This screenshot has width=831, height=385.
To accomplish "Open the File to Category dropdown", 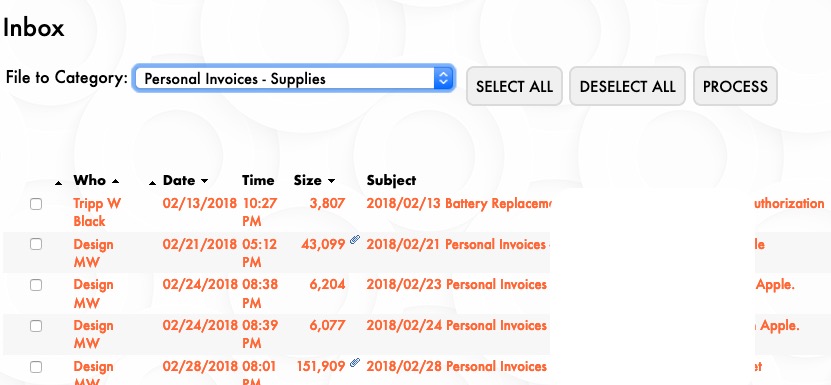I will tap(293, 78).
